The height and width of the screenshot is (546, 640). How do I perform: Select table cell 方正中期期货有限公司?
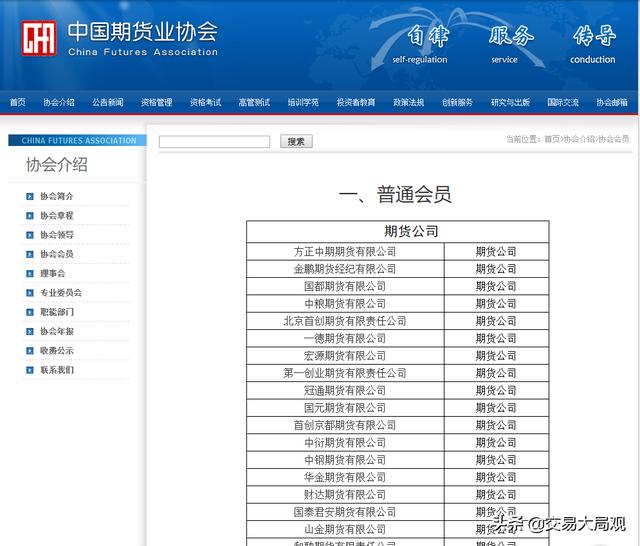tap(345, 252)
